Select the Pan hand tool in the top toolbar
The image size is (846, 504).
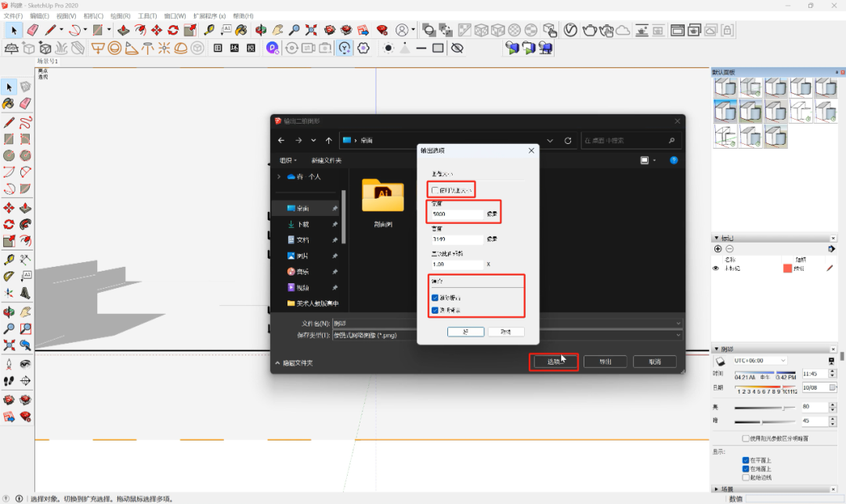click(278, 31)
